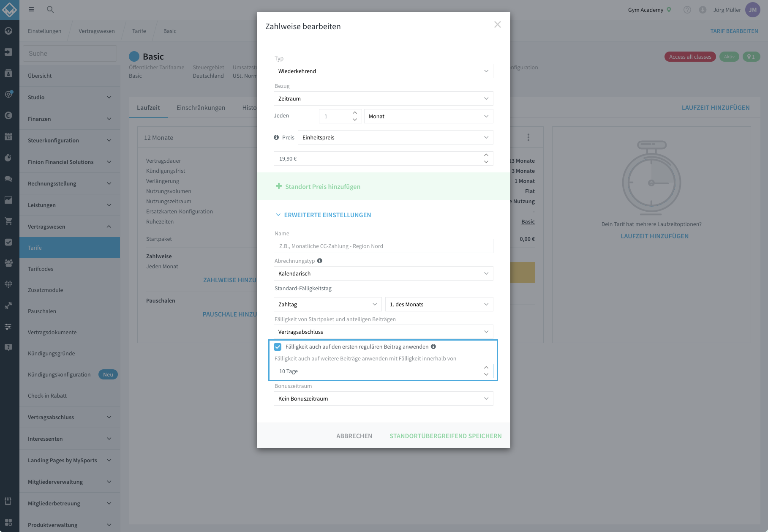Open the Bonuszeitraum dropdown showing Kein Bonuszeitraum
The height and width of the screenshot is (532, 768).
pyautogui.click(x=384, y=398)
